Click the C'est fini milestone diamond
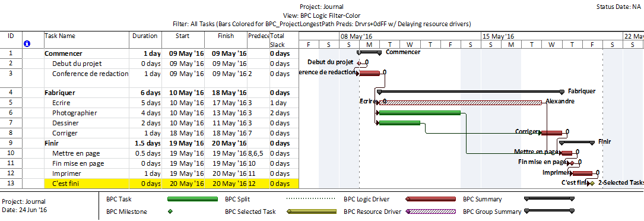The height and width of the screenshot is (221, 644). point(592,183)
